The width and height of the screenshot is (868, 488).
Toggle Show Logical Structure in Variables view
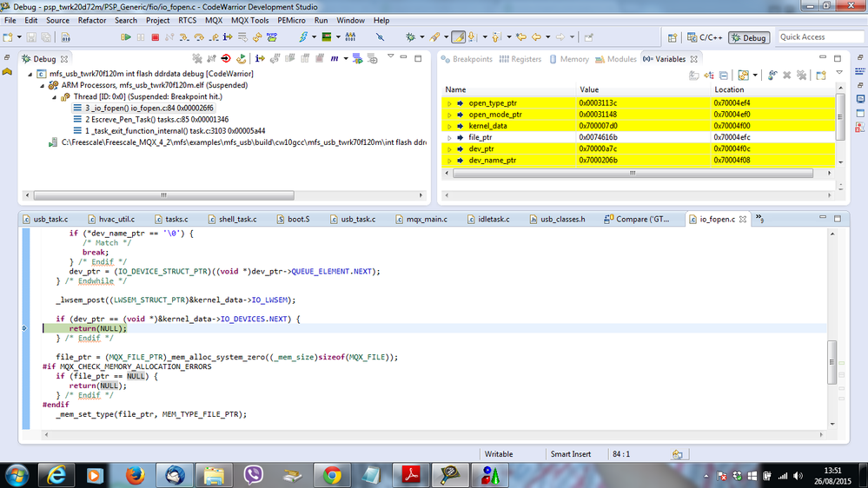click(x=709, y=76)
